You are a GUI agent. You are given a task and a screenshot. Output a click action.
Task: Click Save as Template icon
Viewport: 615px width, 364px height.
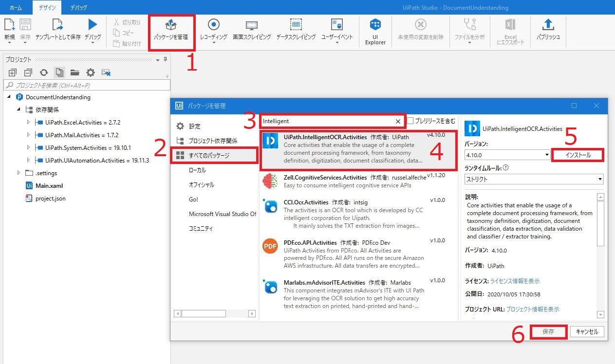pos(57,25)
